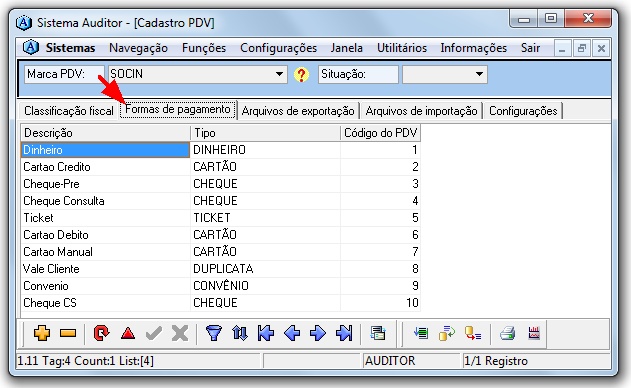Viewport: 631px width, 388px height.
Task: Select the Dinheiro row
Action: click(221, 150)
